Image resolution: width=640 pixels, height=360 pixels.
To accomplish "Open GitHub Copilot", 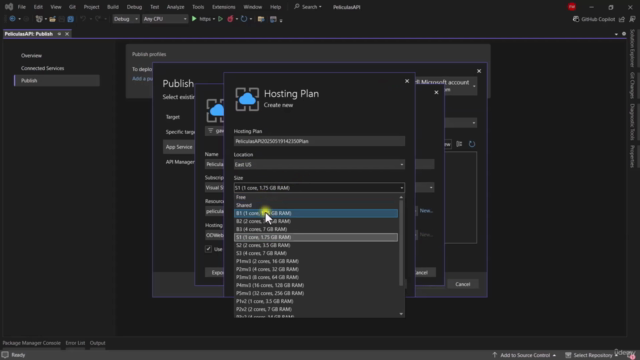I will pyautogui.click(x=594, y=19).
